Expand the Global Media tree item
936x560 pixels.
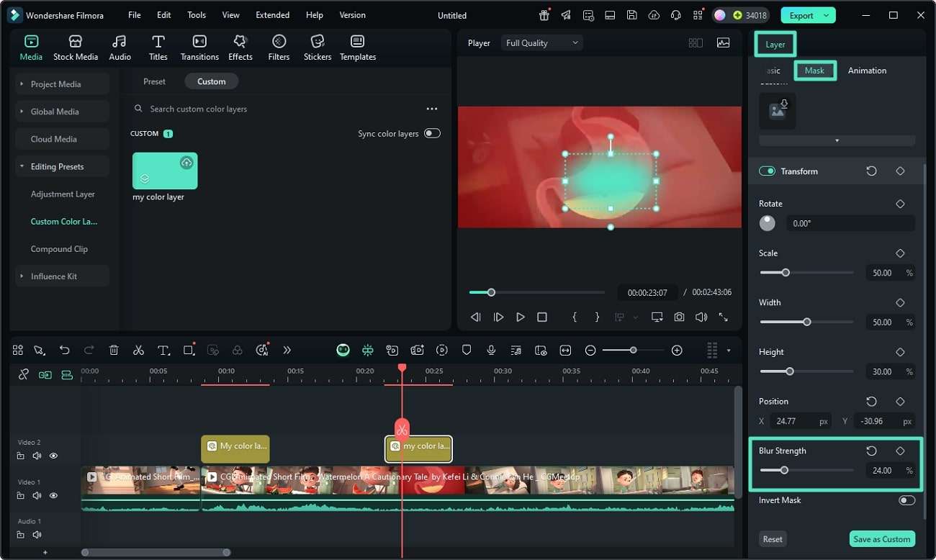[x=22, y=112]
